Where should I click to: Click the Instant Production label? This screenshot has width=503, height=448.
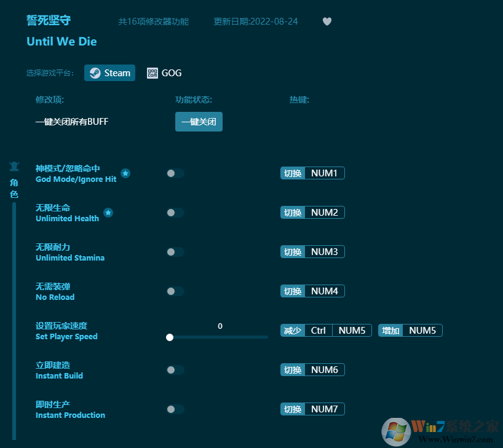tap(70, 415)
